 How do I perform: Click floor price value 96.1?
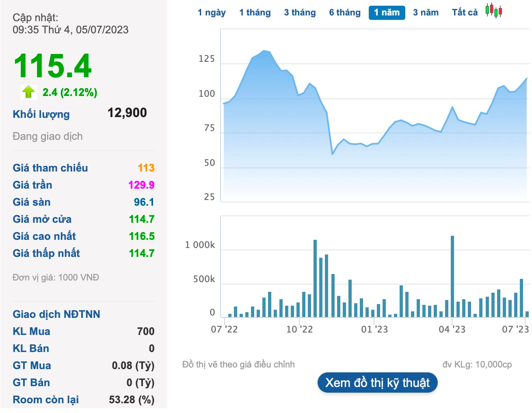144,202
